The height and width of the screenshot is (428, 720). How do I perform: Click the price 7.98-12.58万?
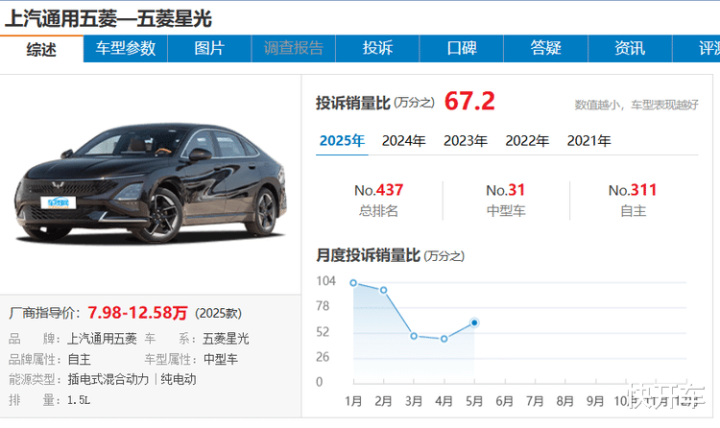tap(137, 313)
